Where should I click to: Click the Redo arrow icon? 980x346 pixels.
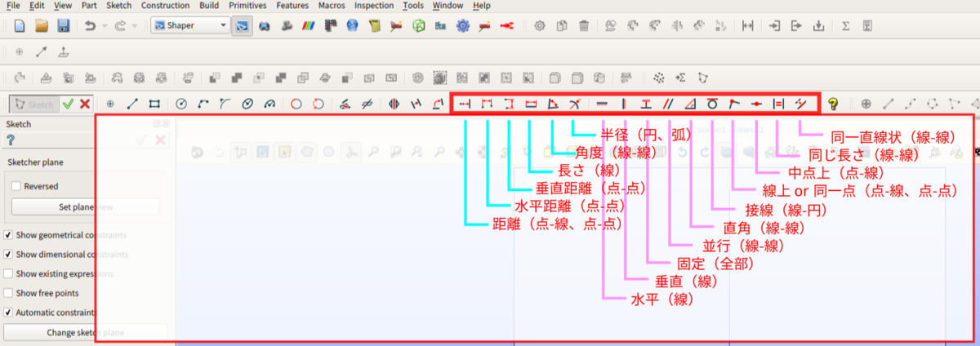[121, 25]
